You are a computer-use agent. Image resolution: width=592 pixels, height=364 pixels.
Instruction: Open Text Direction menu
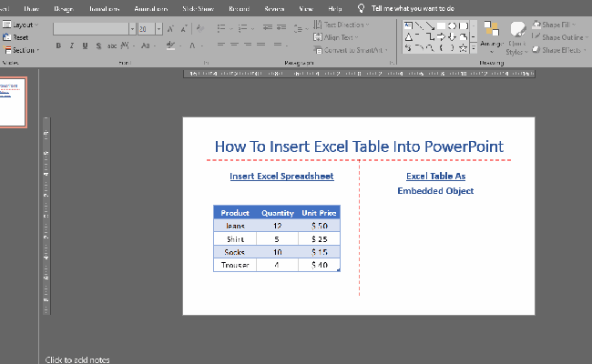(x=341, y=25)
